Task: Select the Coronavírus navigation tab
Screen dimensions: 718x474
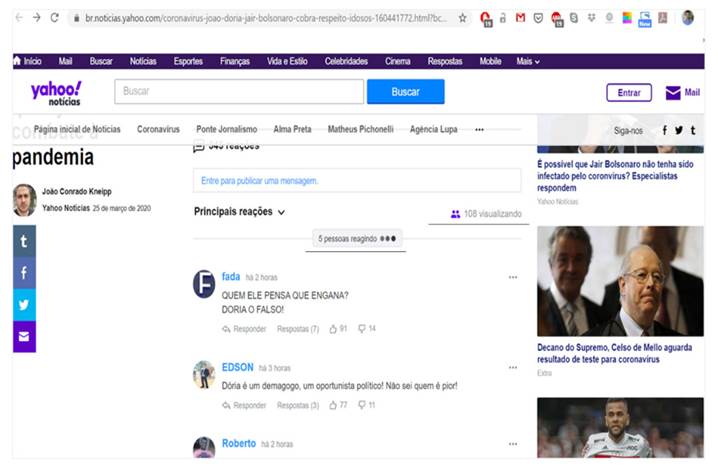Action: tap(158, 129)
